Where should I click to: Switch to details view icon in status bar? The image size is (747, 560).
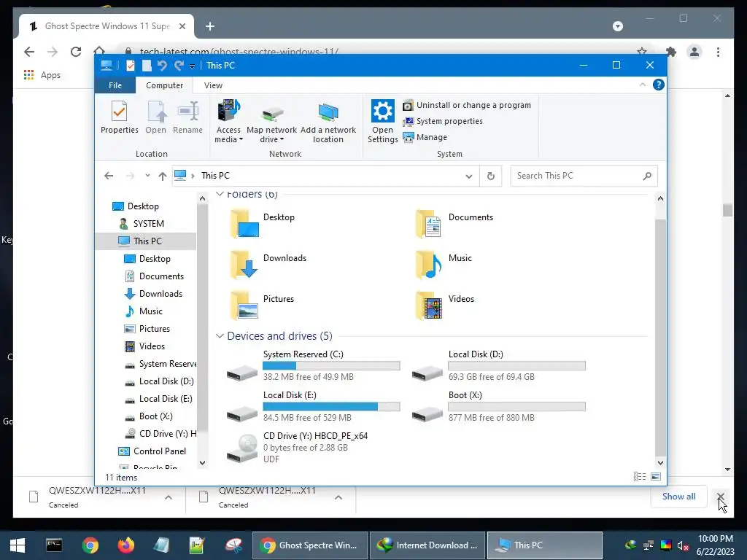(x=640, y=477)
